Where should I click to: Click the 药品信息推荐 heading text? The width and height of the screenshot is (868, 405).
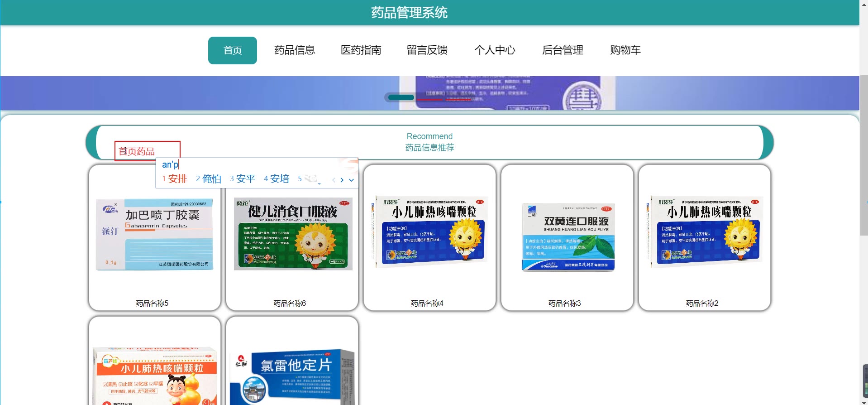[429, 148]
